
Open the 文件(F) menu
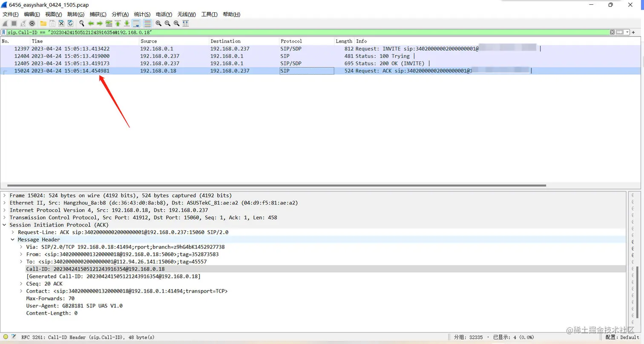coord(11,14)
